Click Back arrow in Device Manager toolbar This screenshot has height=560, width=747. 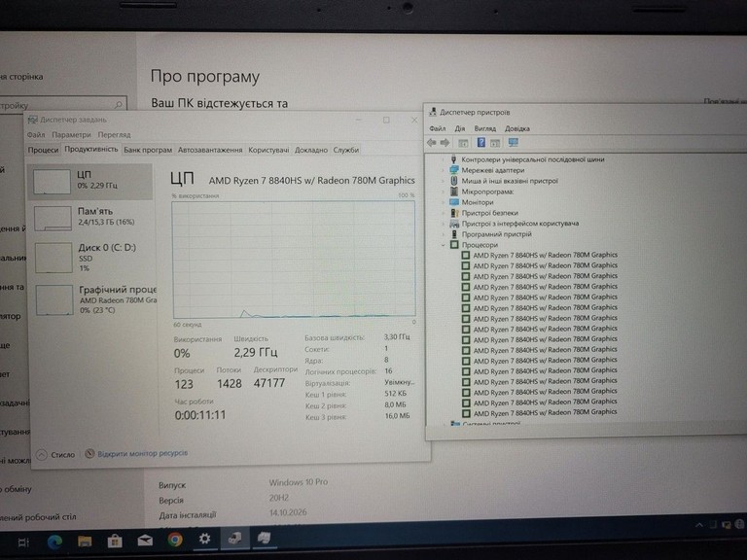tap(432, 142)
